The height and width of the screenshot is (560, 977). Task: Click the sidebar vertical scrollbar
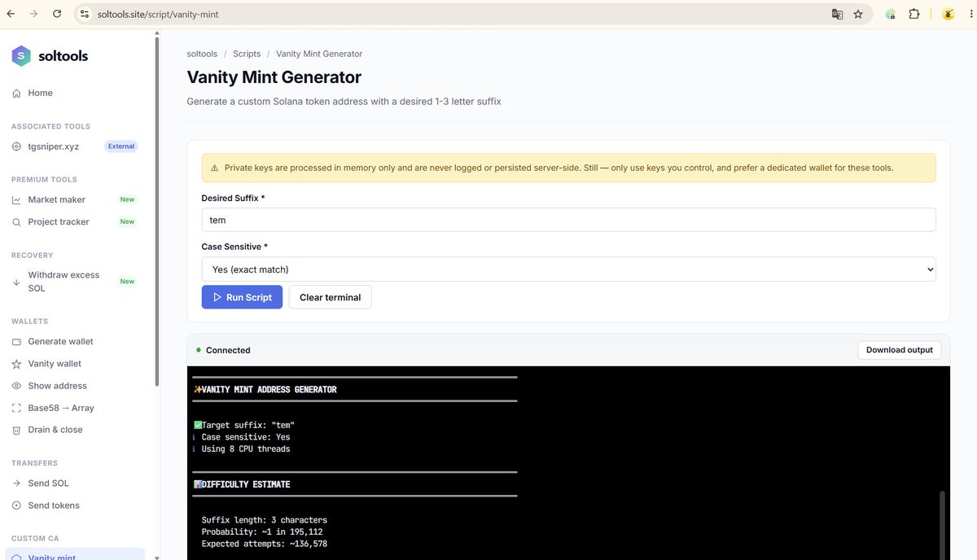[156, 212]
